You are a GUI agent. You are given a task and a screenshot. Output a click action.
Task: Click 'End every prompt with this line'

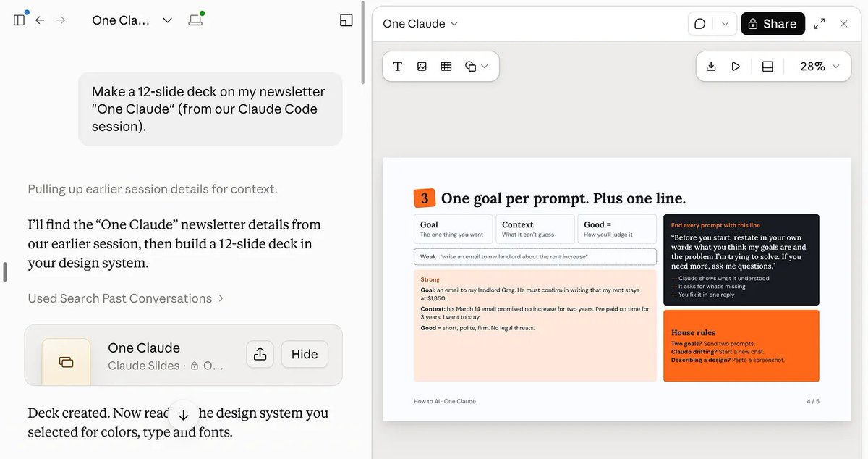[715, 225]
